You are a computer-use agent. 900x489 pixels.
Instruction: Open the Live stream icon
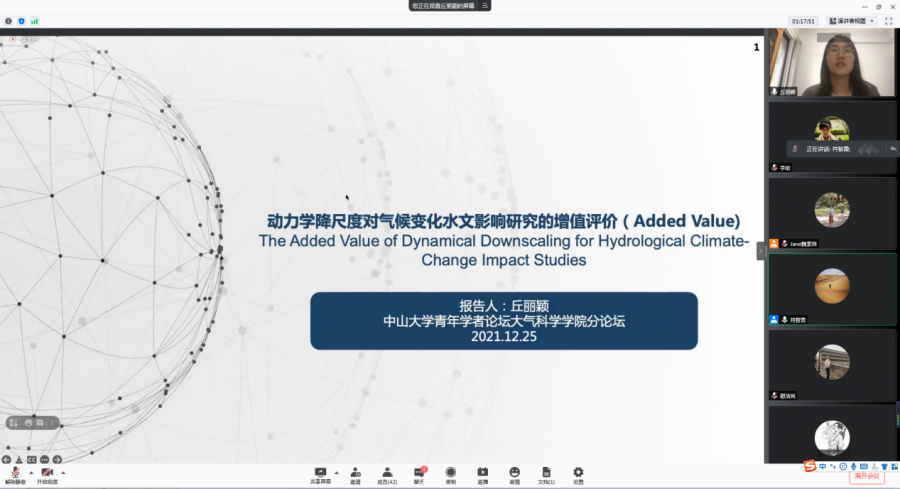[x=482, y=472]
